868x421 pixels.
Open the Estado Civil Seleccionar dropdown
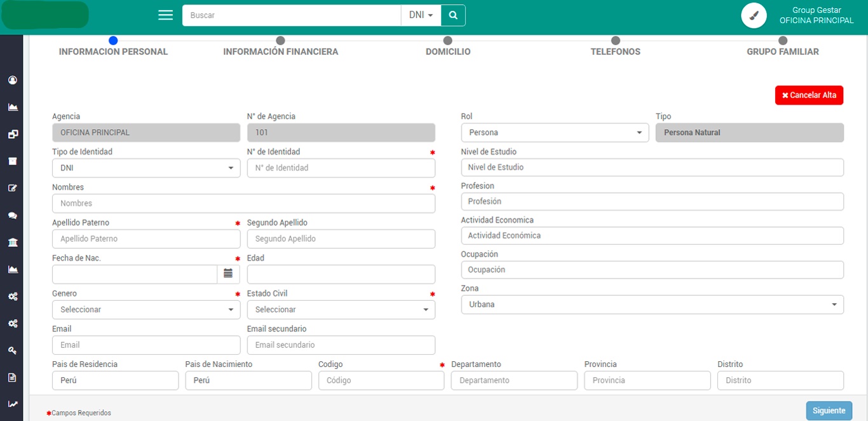tap(341, 310)
